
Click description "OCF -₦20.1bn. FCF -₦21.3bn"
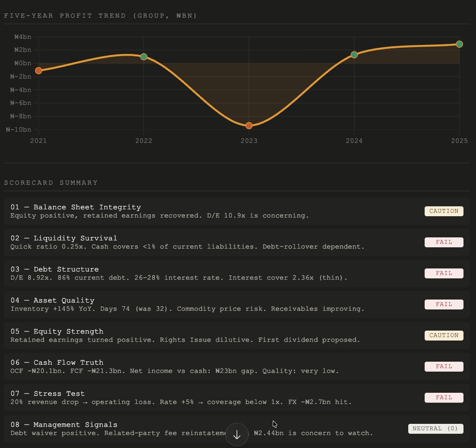68,371
